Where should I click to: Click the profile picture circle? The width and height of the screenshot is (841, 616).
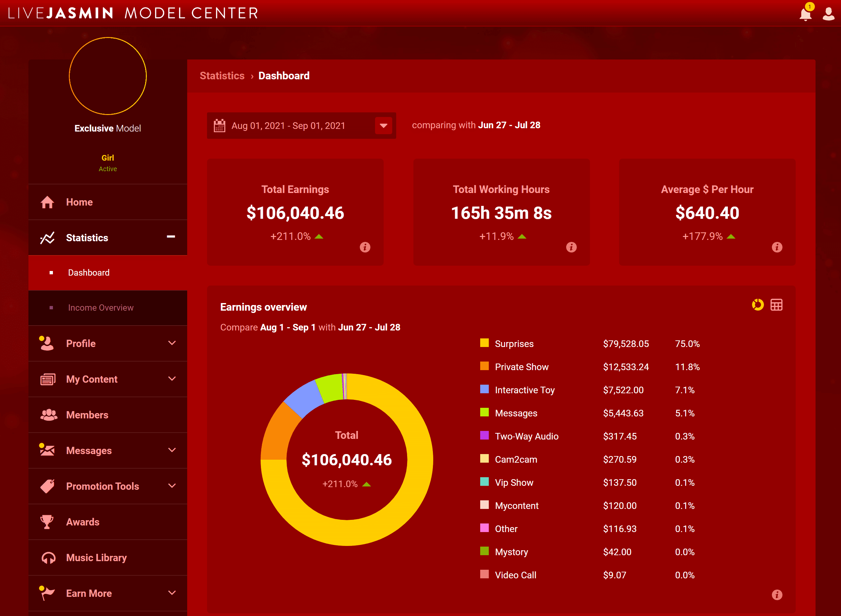click(108, 76)
